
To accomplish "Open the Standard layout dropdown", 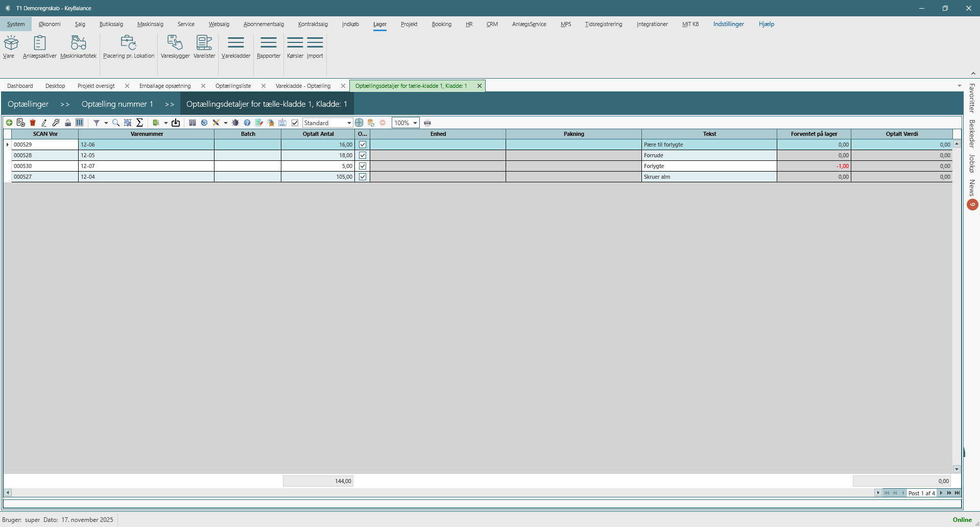I will 349,123.
